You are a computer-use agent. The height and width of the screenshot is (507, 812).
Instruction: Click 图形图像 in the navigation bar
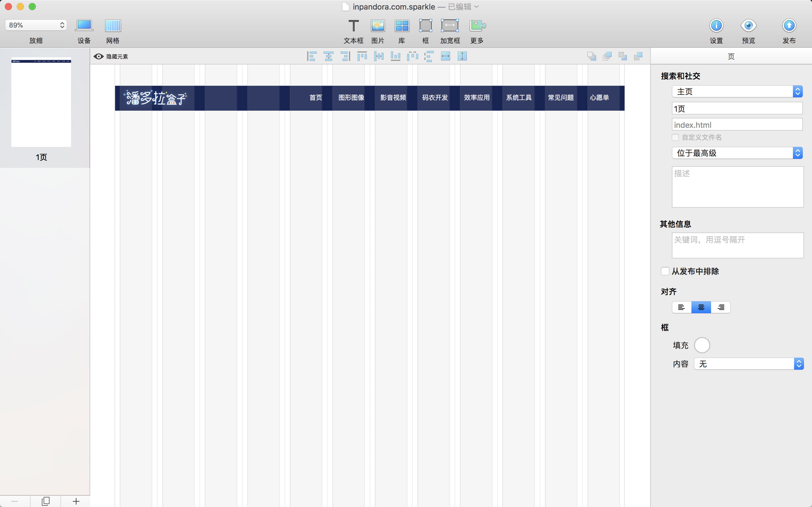click(351, 98)
